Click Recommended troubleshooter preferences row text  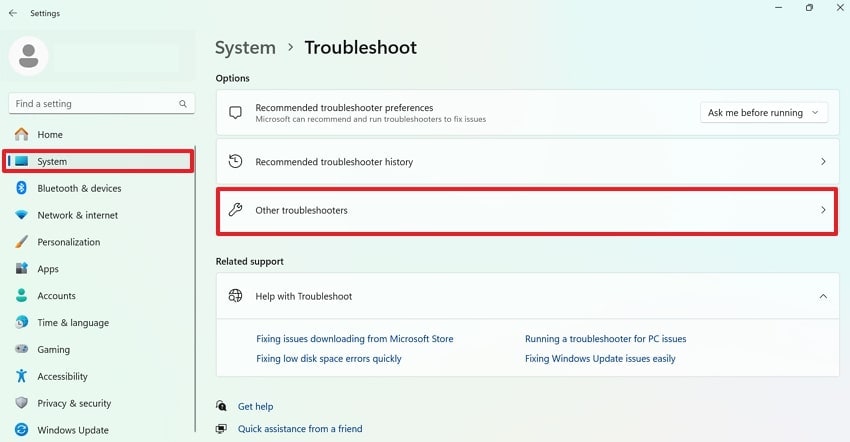[x=344, y=108]
